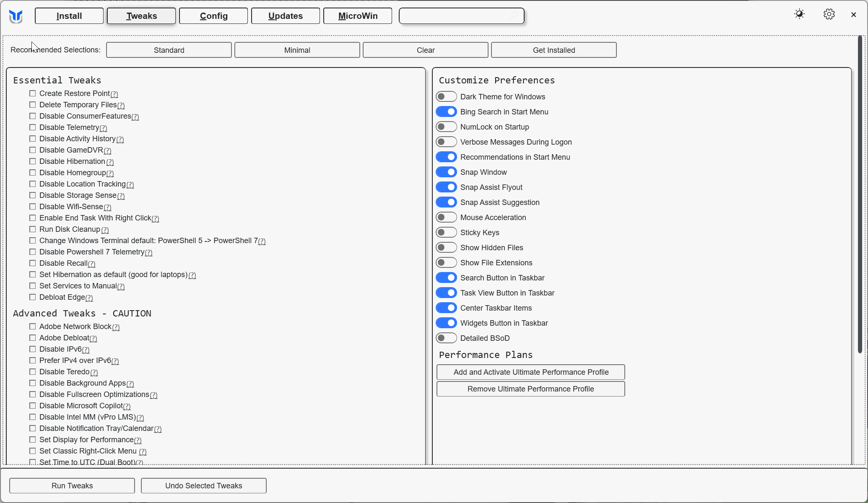The width and height of the screenshot is (868, 503).
Task: Click the Run Tweaks button
Action: (72, 486)
